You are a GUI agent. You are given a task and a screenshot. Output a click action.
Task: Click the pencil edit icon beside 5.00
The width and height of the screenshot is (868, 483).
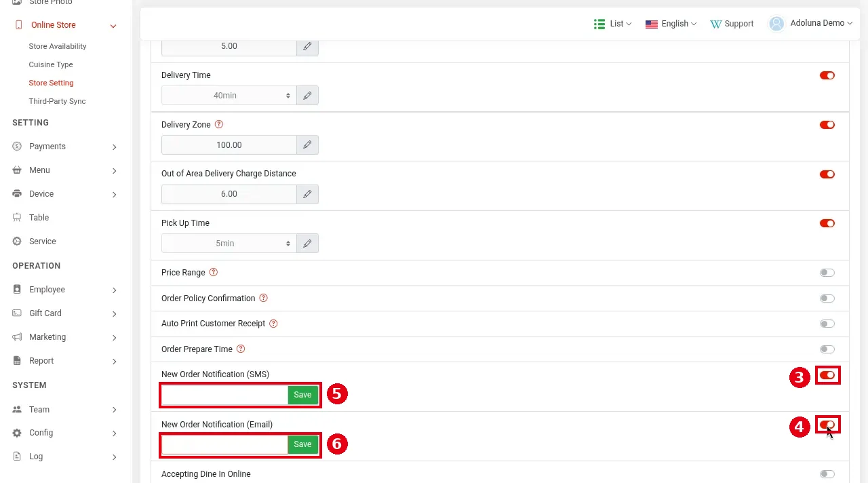307,46
